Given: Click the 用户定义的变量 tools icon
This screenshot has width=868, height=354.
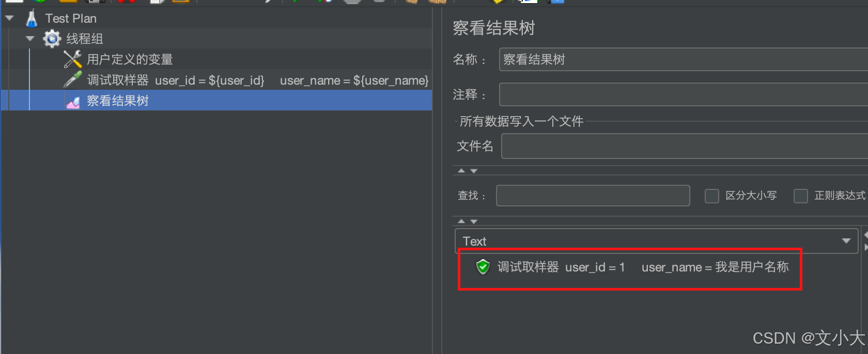Looking at the screenshot, I should [73, 59].
